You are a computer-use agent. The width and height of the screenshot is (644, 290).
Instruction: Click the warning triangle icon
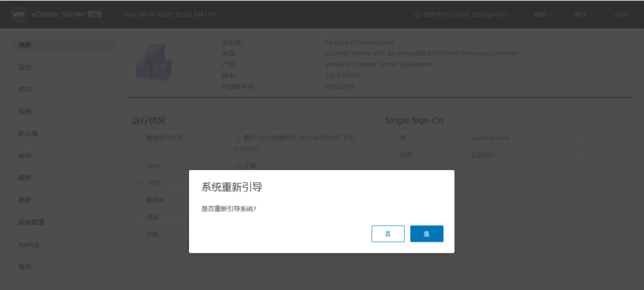click(x=238, y=138)
